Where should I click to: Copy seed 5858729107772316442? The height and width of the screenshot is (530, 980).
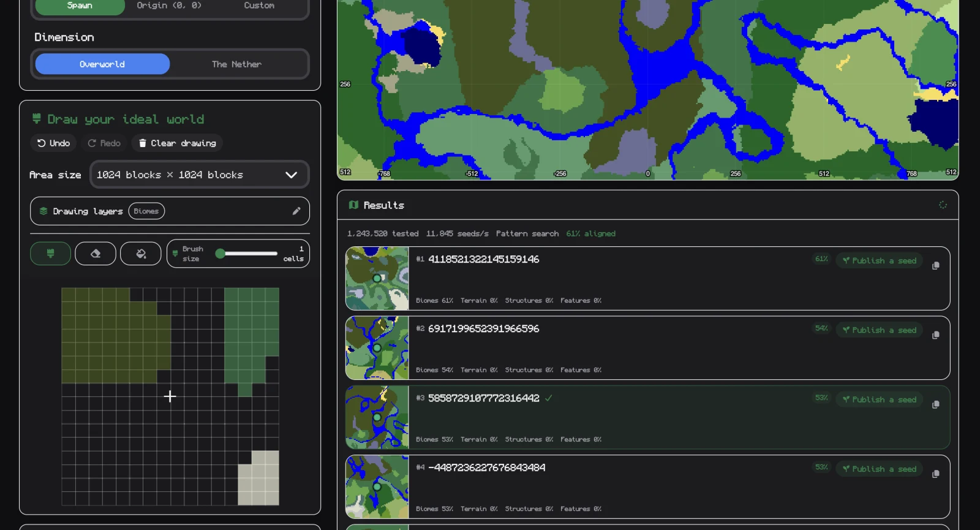pos(935,404)
